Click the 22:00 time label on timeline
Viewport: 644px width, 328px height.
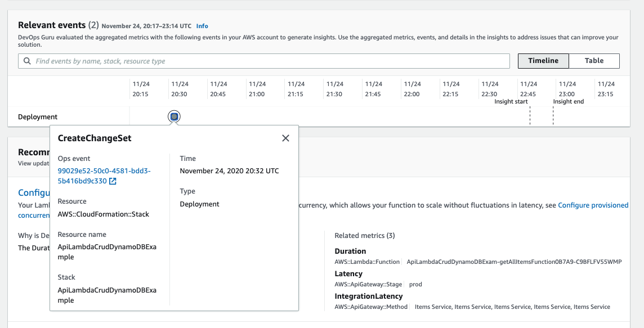pyautogui.click(x=412, y=89)
